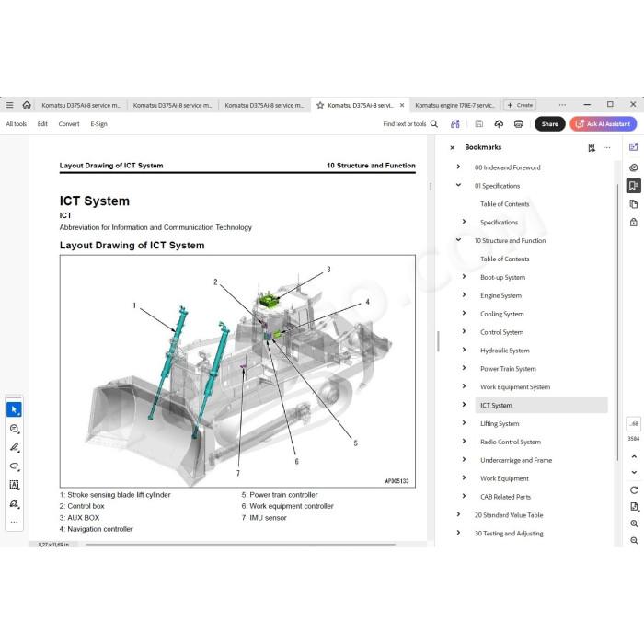This screenshot has width=644, height=644.
Task: Open the Work Equipment System bookmark
Action: pyautogui.click(x=515, y=387)
